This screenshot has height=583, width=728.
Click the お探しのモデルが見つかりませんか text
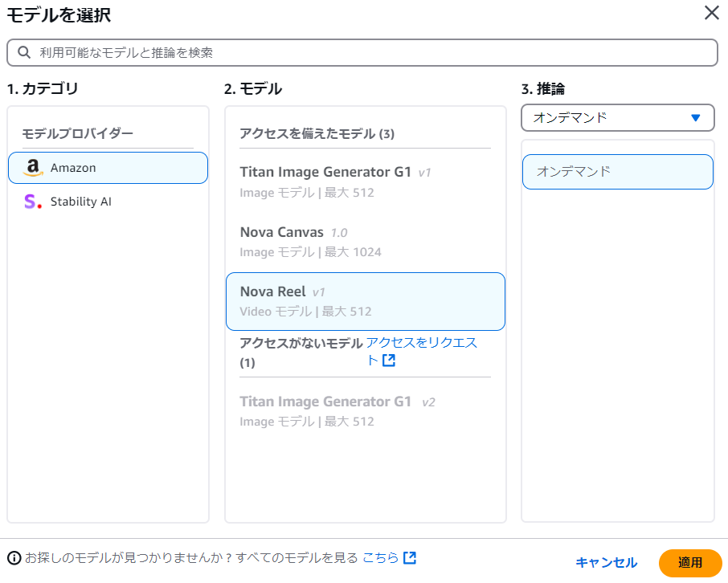[x=128, y=557]
